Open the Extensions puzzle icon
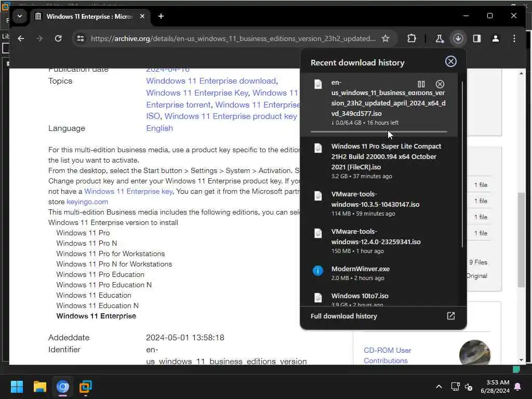532x399 pixels. (411, 38)
